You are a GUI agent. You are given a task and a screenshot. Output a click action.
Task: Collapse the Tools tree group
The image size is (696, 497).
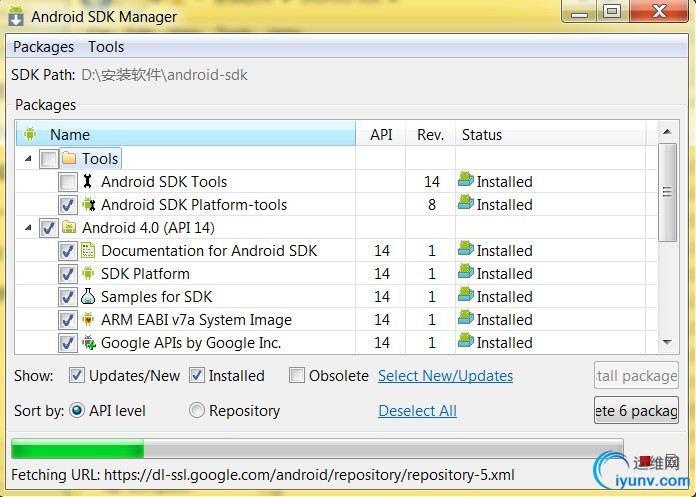coord(28,159)
